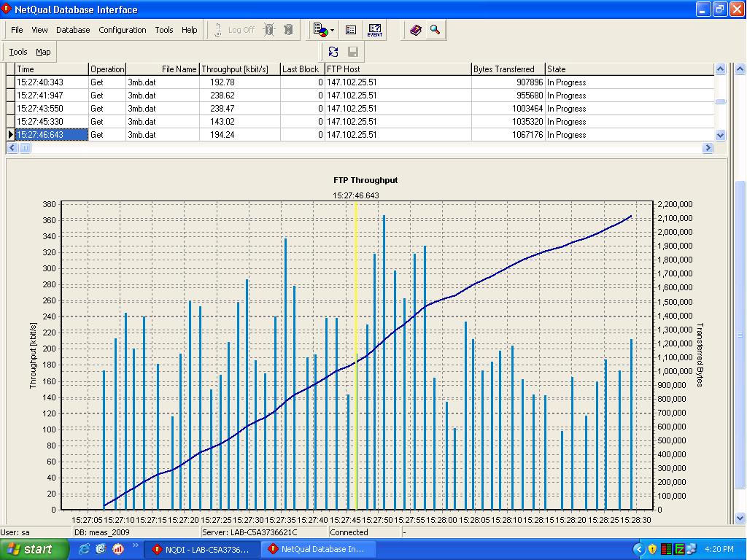Switch to NetQual Database In... taskbar button
Image resolution: width=747 pixels, height=560 pixels.
318,550
